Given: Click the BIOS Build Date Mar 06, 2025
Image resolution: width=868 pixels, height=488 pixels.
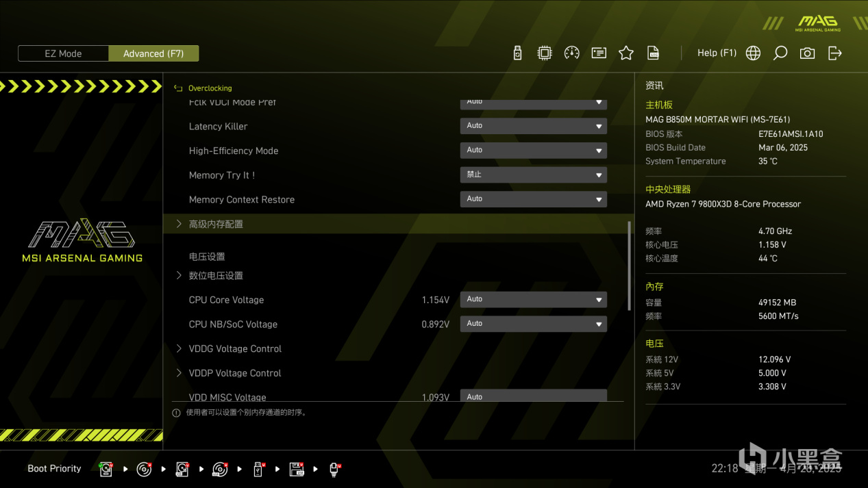Looking at the screenshot, I should [x=783, y=148].
